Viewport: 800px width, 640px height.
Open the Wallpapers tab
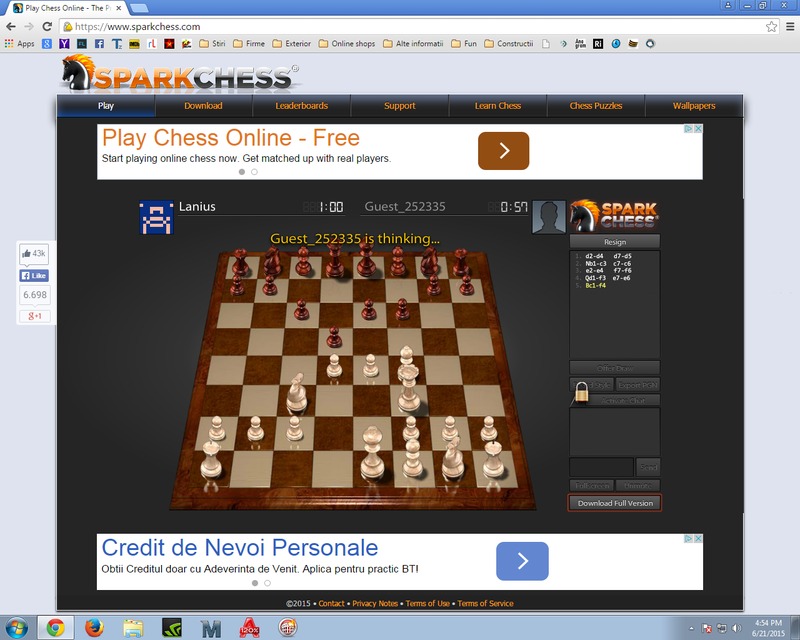click(x=694, y=106)
